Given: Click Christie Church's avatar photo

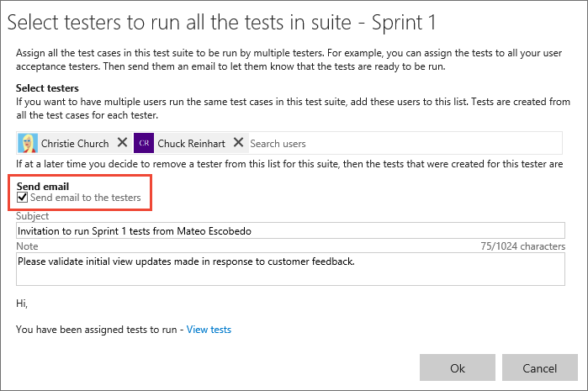Looking at the screenshot, I should 27,143.
